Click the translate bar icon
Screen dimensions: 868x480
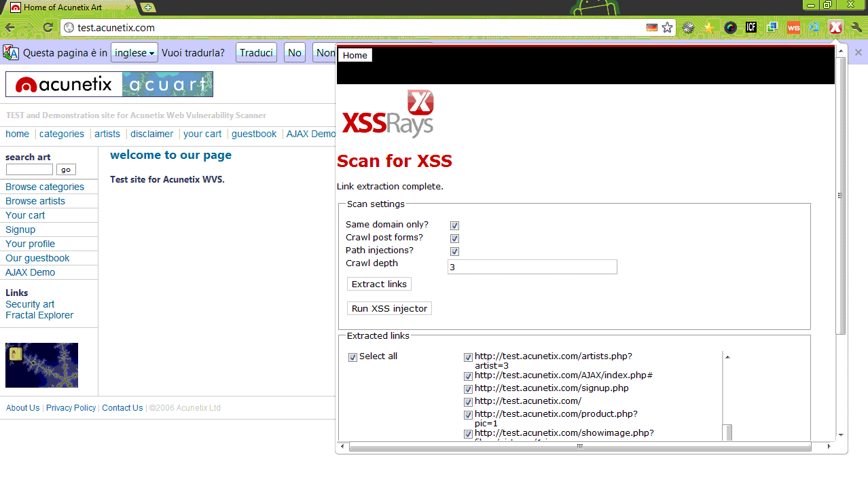[x=11, y=53]
